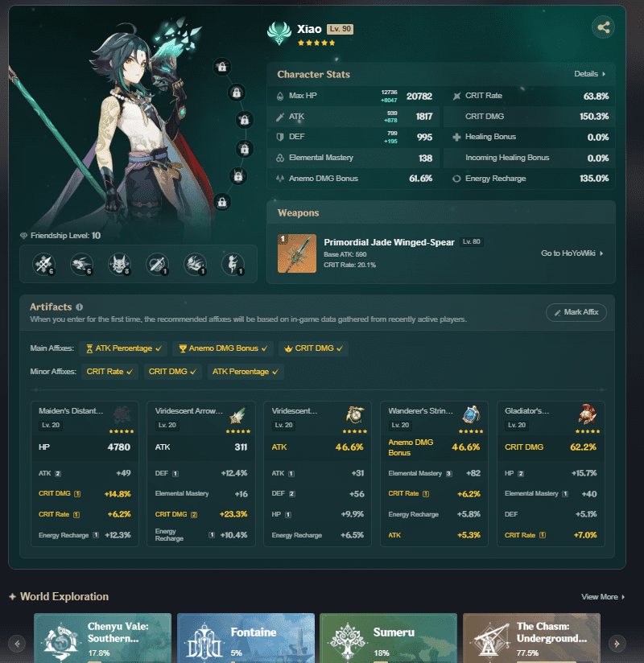Select the first locked constellation node
The width and height of the screenshot is (644, 663).
(x=221, y=67)
